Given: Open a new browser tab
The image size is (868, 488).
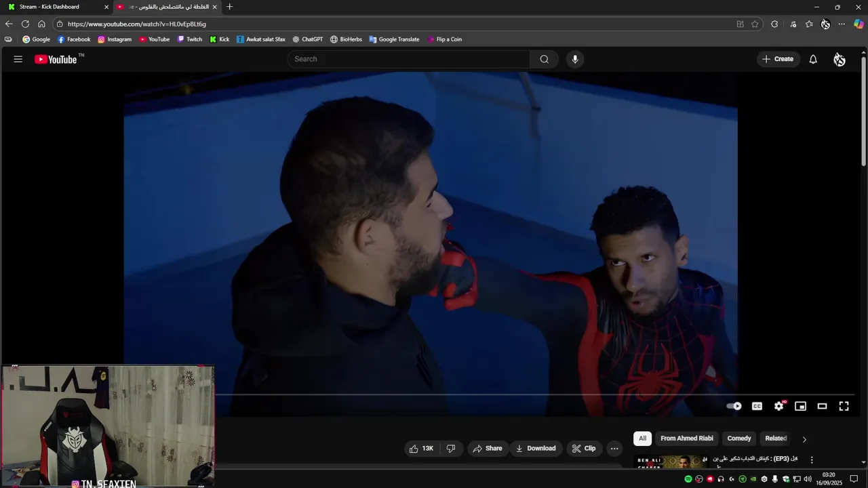Looking at the screenshot, I should [x=229, y=7].
